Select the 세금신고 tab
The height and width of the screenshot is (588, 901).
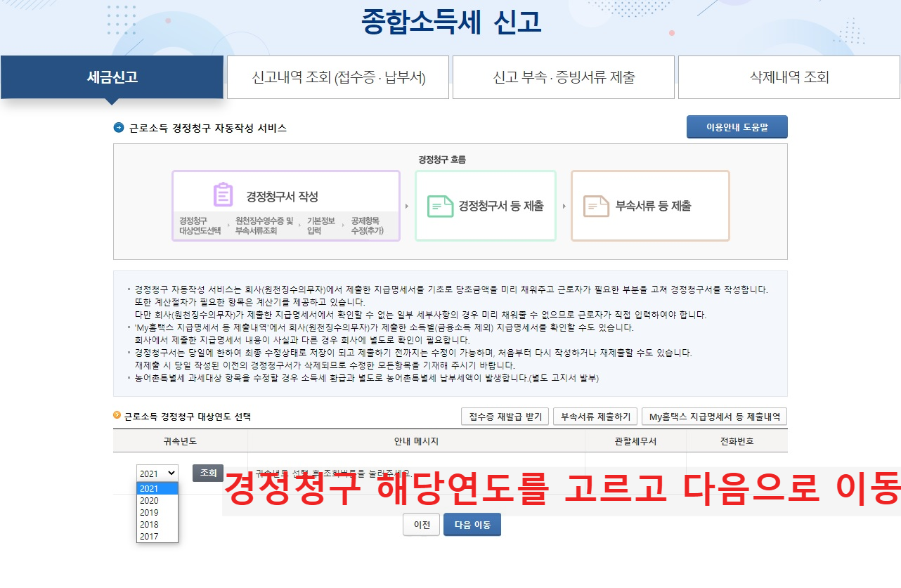tap(112, 77)
